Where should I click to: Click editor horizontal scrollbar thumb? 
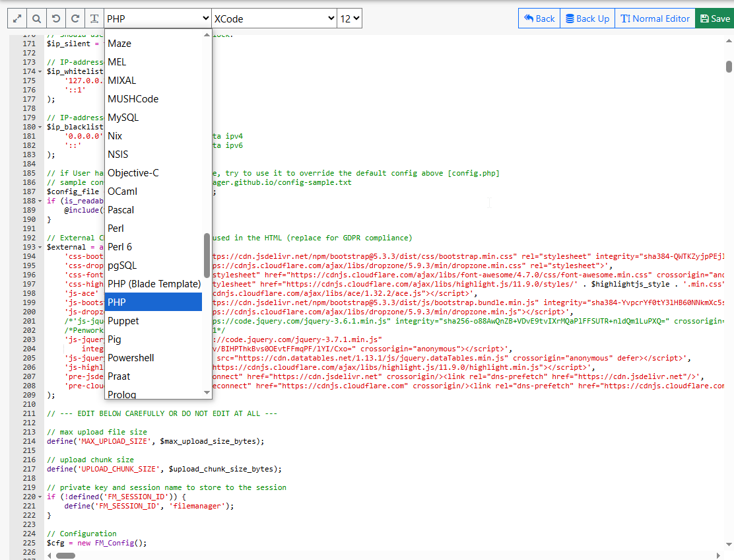65,556
